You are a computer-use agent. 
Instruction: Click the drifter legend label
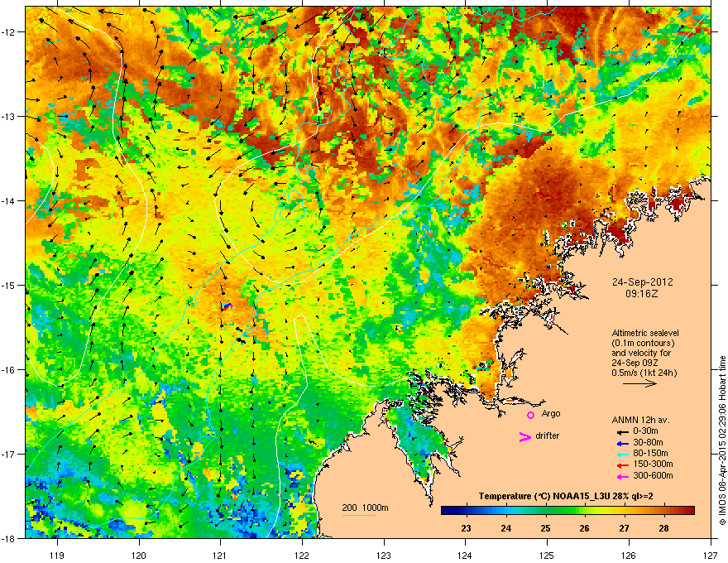(547, 435)
